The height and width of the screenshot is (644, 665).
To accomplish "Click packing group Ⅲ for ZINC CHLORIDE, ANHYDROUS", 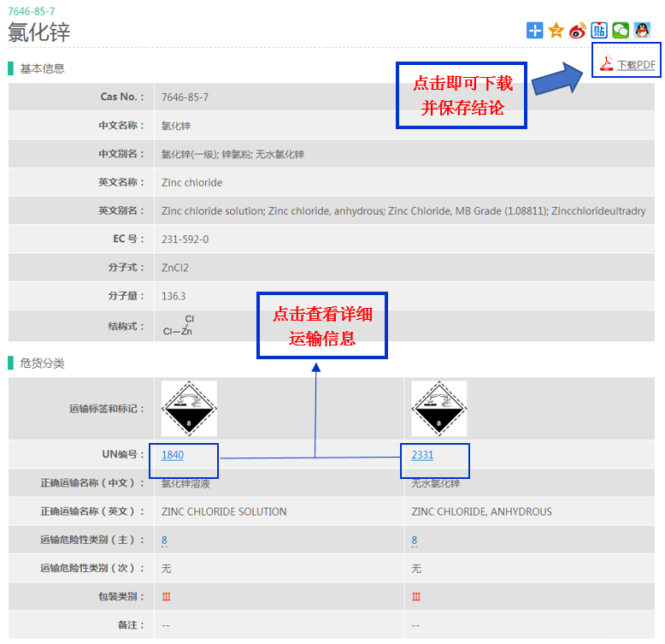I will point(416,597).
